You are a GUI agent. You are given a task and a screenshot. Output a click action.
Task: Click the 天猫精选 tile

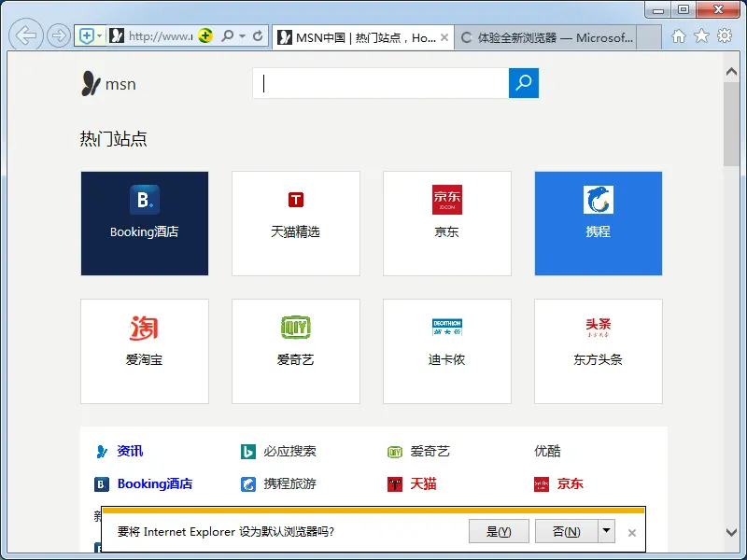click(296, 223)
